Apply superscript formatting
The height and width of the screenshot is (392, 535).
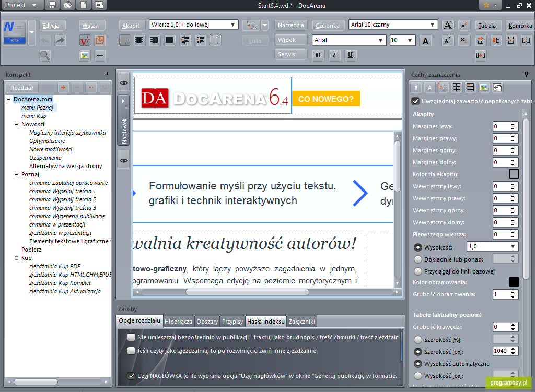(x=464, y=25)
